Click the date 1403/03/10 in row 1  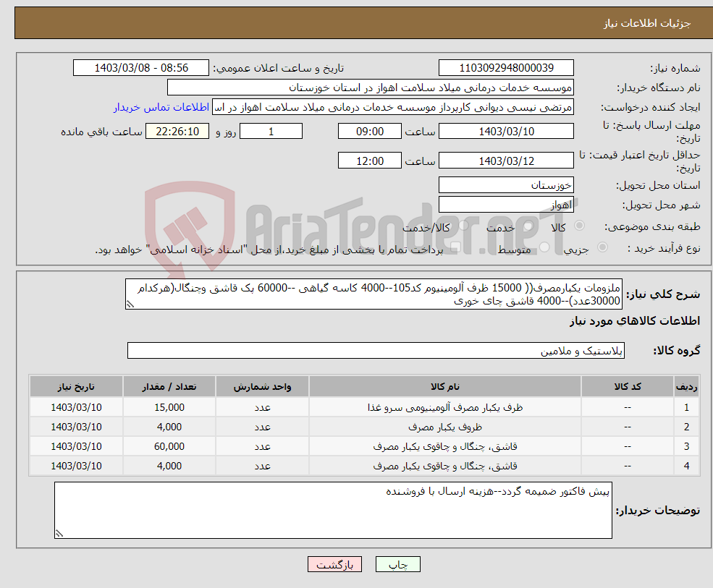76,408
